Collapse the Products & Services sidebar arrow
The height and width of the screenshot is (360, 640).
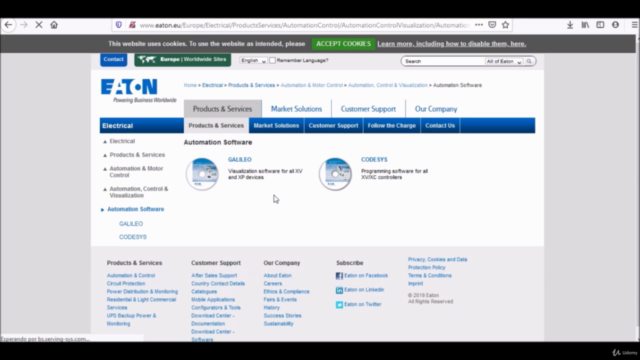tap(105, 156)
